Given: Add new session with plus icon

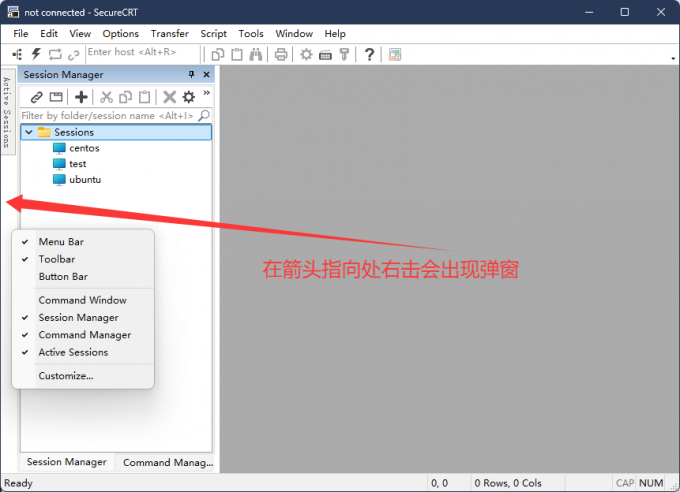Looking at the screenshot, I should [x=81, y=97].
